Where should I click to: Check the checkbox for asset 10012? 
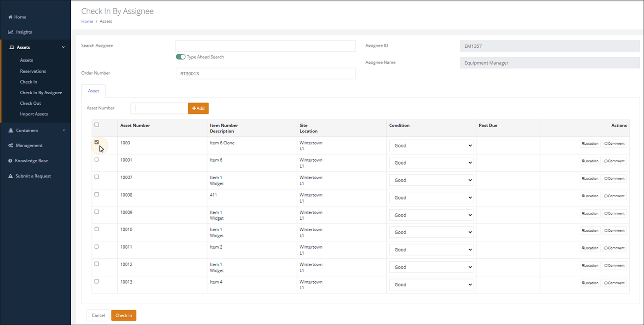[97, 264]
